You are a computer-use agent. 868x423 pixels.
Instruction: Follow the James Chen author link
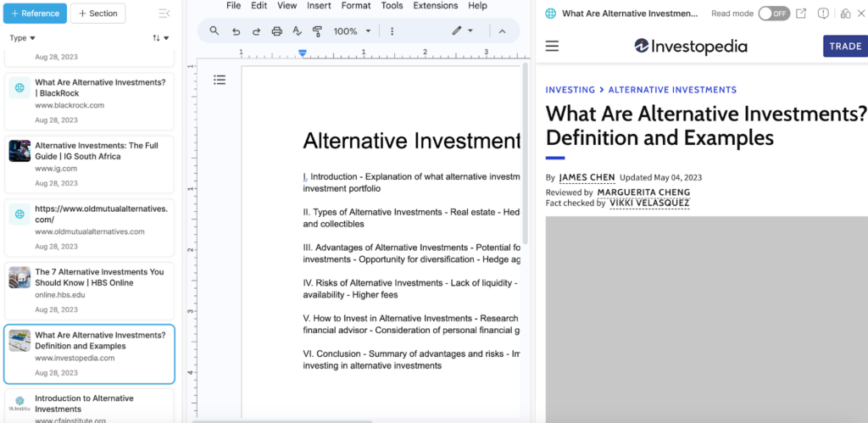point(585,178)
